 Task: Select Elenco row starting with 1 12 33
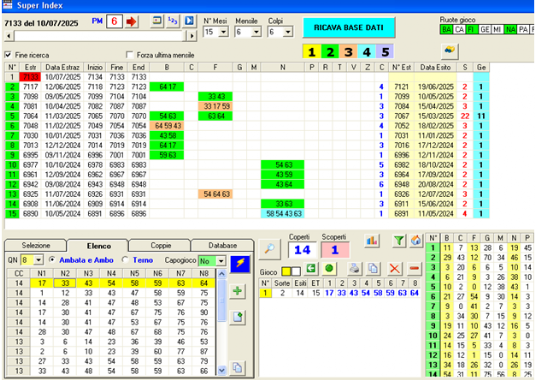[x=111, y=293]
